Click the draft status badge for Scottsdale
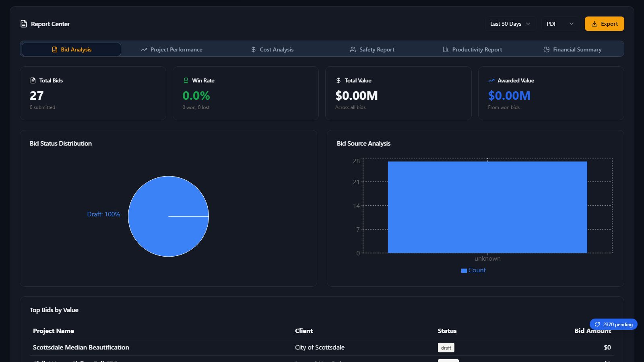 (x=446, y=348)
